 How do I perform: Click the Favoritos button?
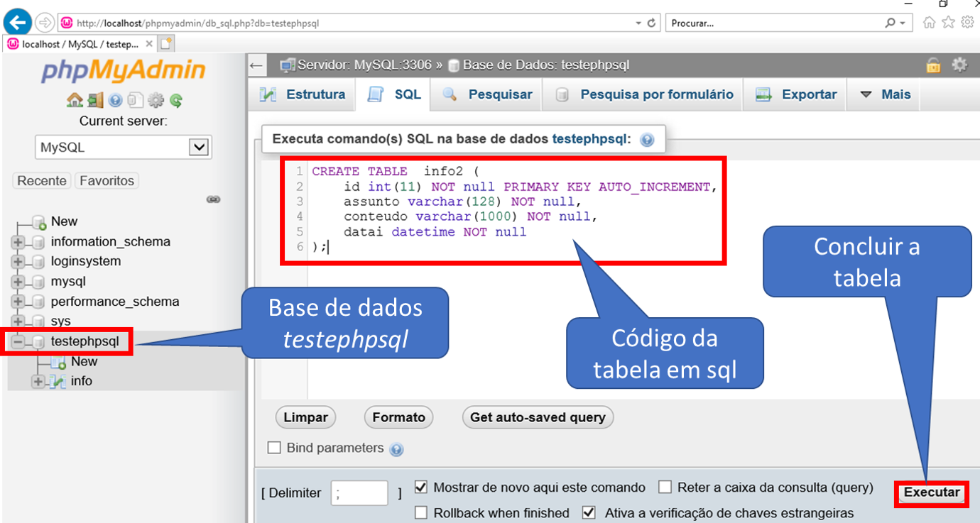tap(107, 181)
